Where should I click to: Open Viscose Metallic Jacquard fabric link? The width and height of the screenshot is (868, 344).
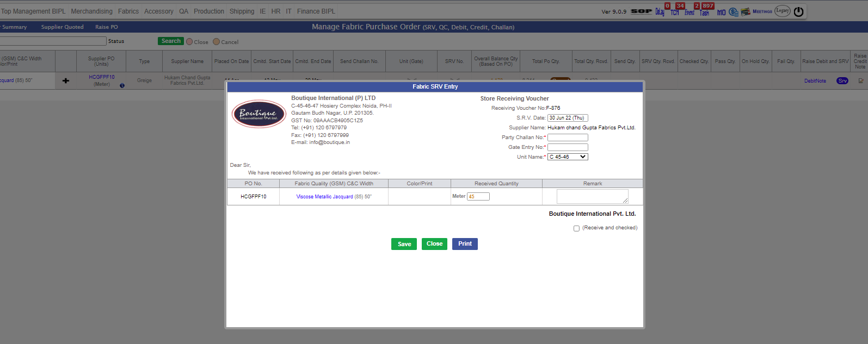click(325, 197)
